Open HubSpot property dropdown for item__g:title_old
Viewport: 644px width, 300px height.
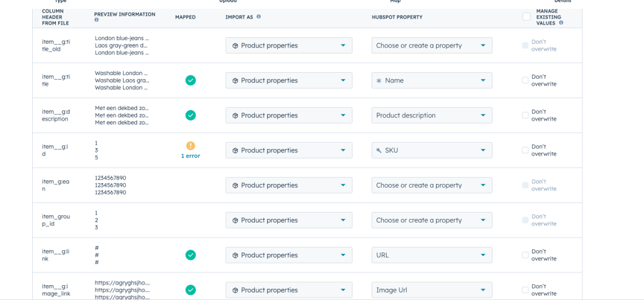coord(432,45)
